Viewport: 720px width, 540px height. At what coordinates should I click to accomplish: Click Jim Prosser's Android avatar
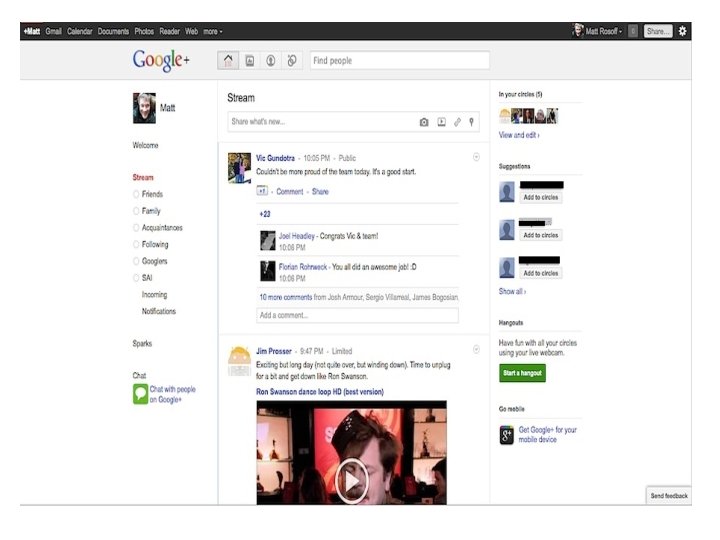pyautogui.click(x=239, y=361)
